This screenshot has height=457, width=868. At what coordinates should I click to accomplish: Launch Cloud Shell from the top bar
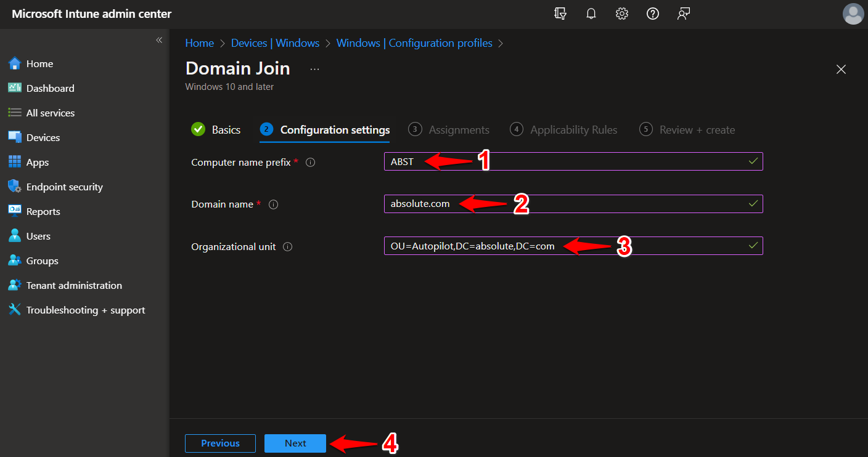point(560,13)
